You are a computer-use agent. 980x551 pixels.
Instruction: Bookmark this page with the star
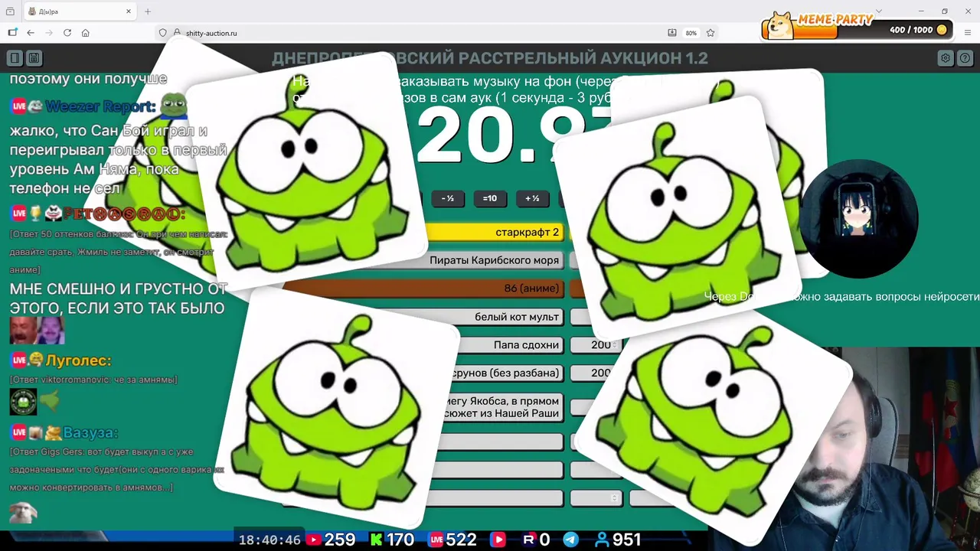pyautogui.click(x=710, y=33)
